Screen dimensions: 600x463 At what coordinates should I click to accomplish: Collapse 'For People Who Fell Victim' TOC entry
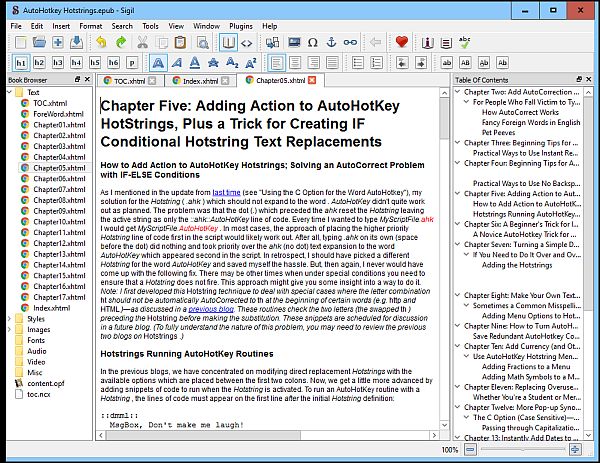click(466, 102)
